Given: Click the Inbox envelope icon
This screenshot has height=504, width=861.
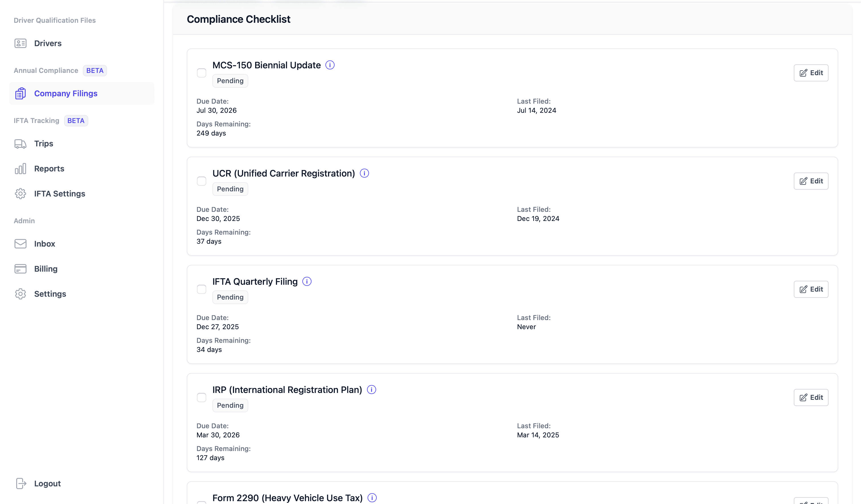Looking at the screenshot, I should pyautogui.click(x=20, y=244).
